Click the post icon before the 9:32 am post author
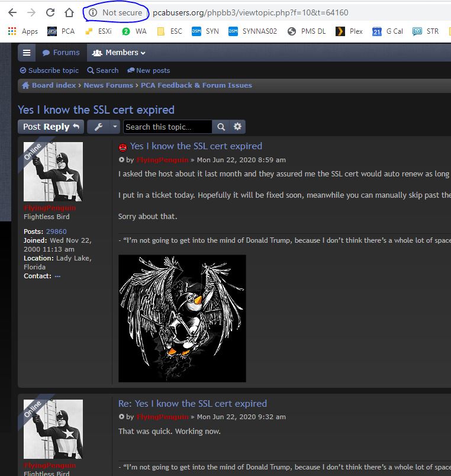Viewport: 451px width, 476px height. click(121, 417)
